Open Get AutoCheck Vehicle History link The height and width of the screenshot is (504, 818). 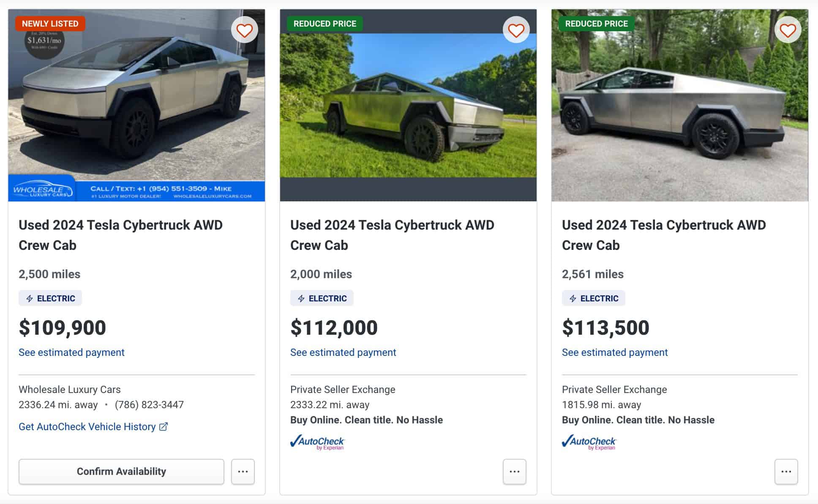coord(87,427)
